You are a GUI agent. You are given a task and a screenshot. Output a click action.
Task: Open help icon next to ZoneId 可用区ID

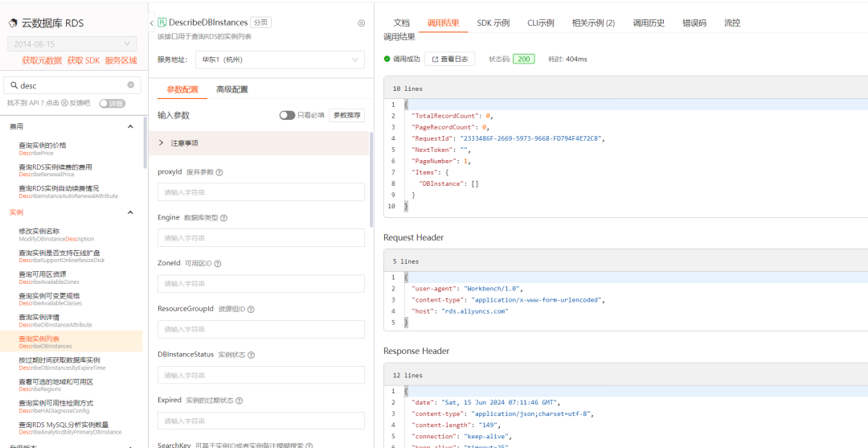218,264
